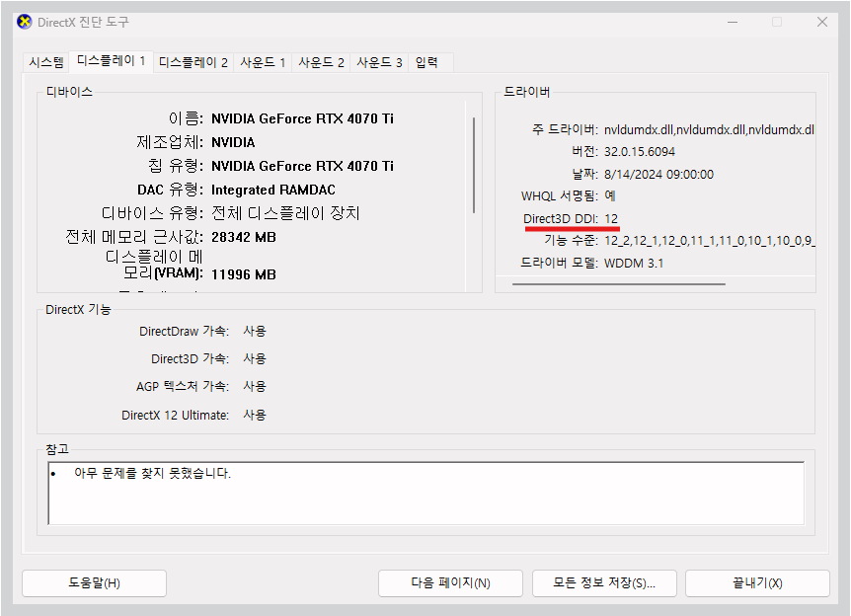Click the Direct3D 가속 value 사용
This screenshot has height=616, width=851.
[255, 358]
